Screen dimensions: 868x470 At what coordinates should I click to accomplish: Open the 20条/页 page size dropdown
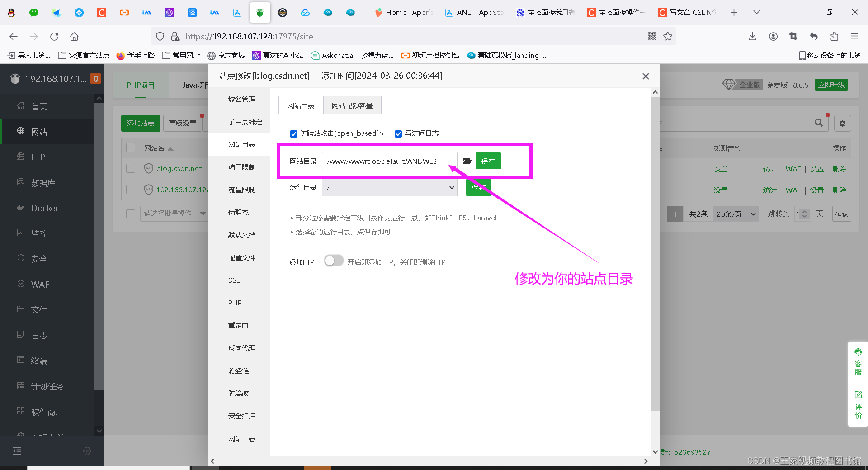[x=736, y=214]
